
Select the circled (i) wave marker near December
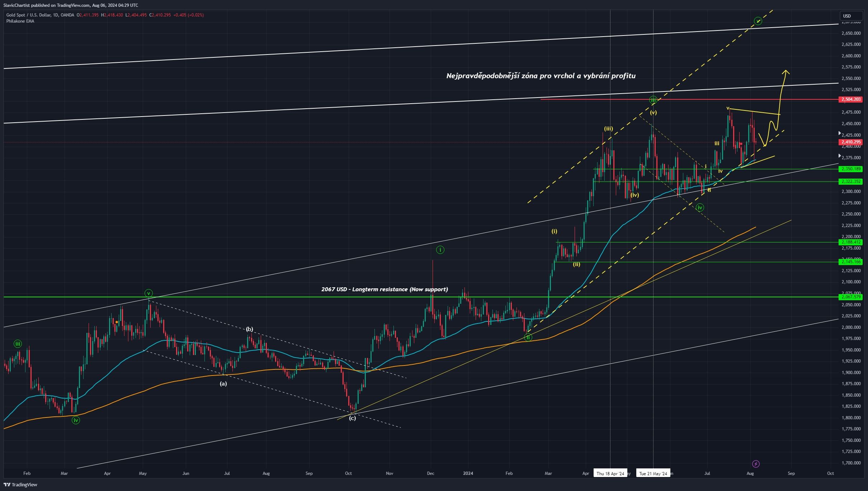click(440, 250)
